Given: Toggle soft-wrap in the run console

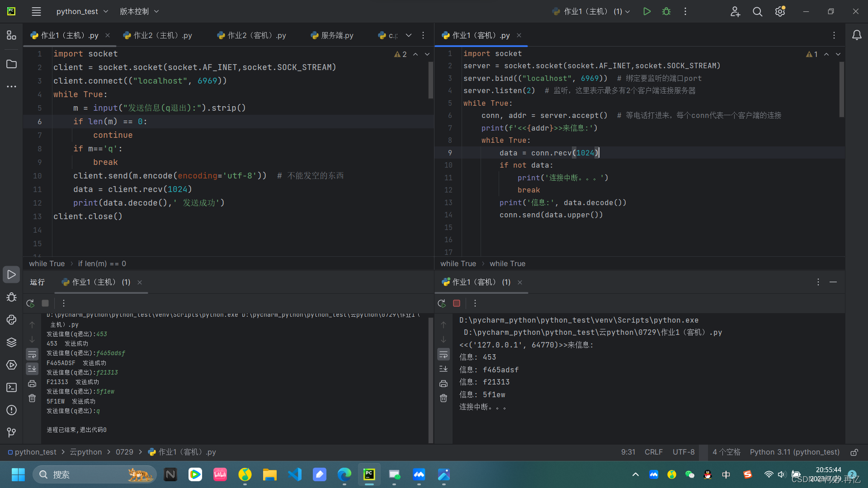Looking at the screenshot, I should pos(32,354).
